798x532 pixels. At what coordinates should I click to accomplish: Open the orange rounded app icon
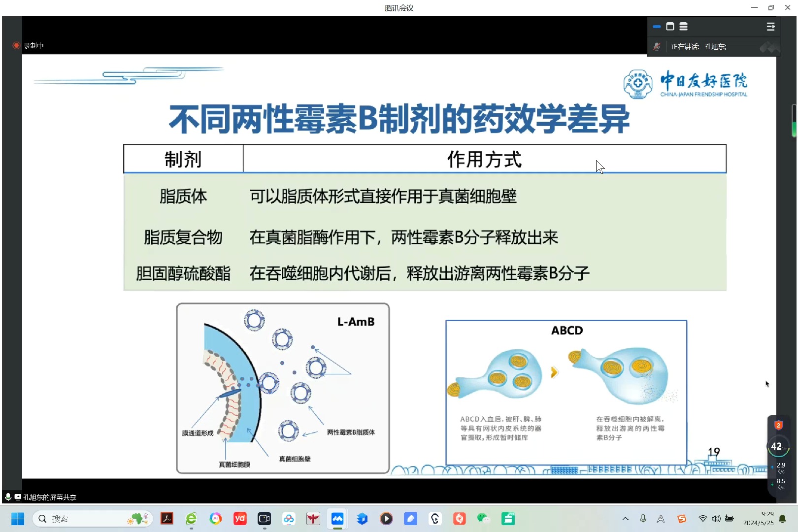[459, 519]
